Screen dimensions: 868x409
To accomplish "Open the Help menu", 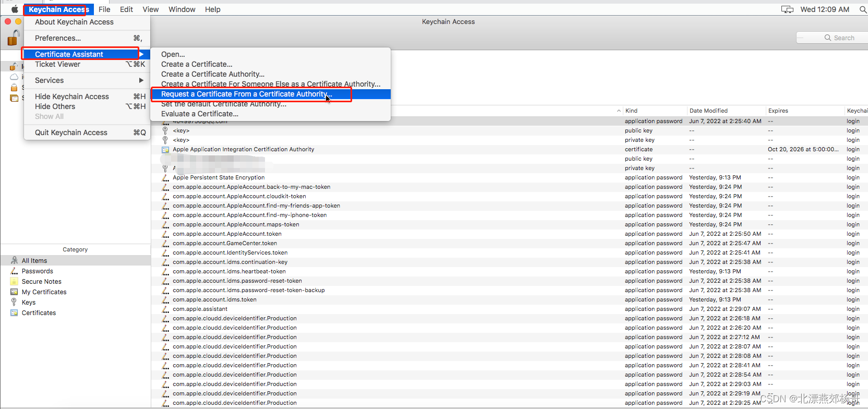I will [213, 9].
